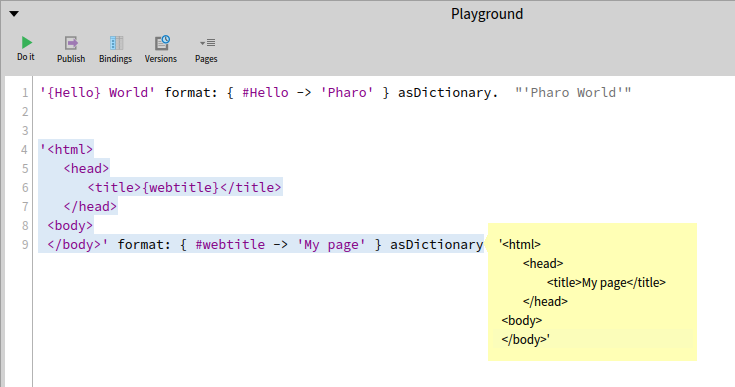The image size is (735, 387).
Task: Open the Bindings table icon
Action: click(x=116, y=43)
